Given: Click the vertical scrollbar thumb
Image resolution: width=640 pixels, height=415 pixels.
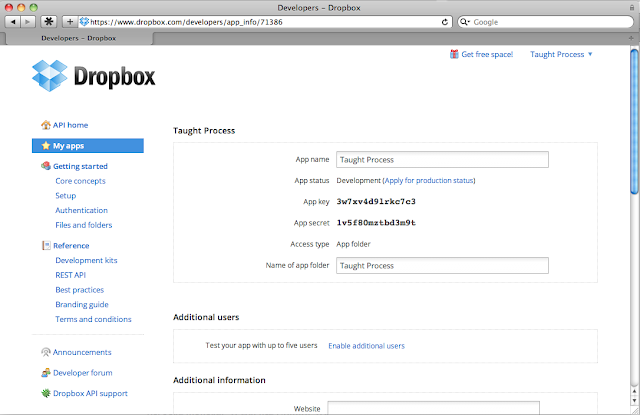Looking at the screenshot, I should click(x=634, y=121).
